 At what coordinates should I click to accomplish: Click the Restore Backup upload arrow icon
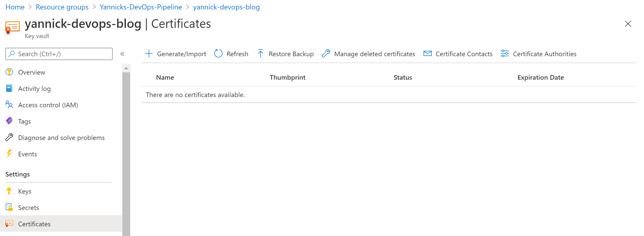[x=260, y=54]
